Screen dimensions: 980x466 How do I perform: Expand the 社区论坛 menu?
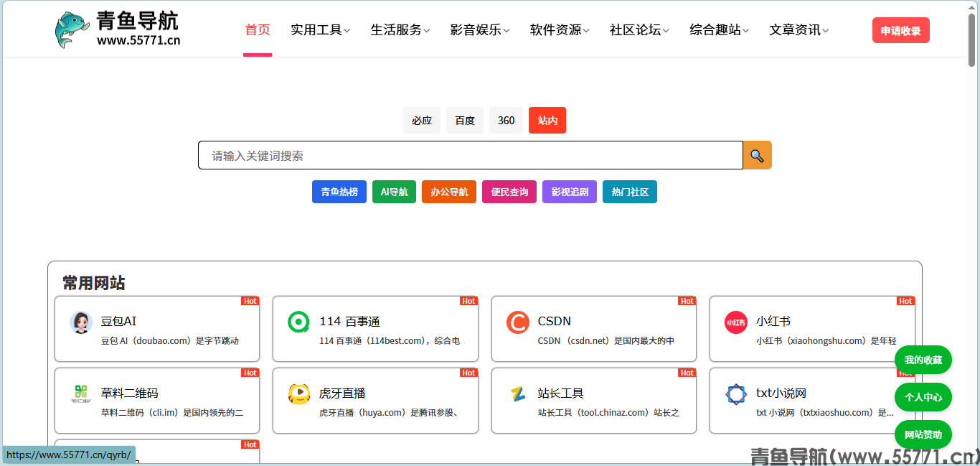coord(639,29)
